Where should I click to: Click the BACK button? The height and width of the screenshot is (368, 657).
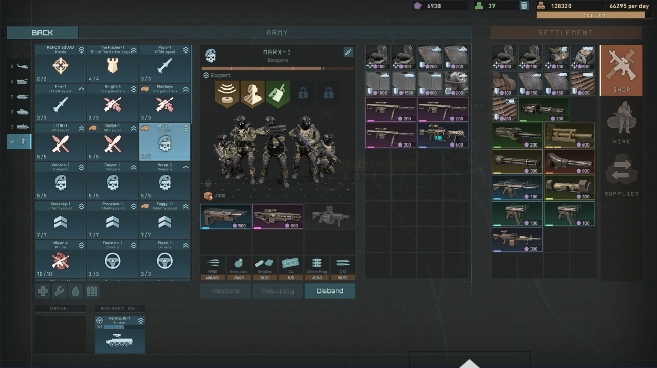[42, 33]
